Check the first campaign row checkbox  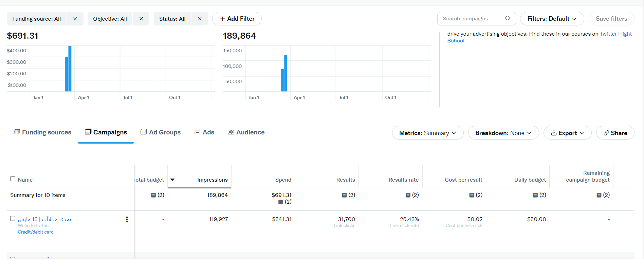tap(13, 219)
